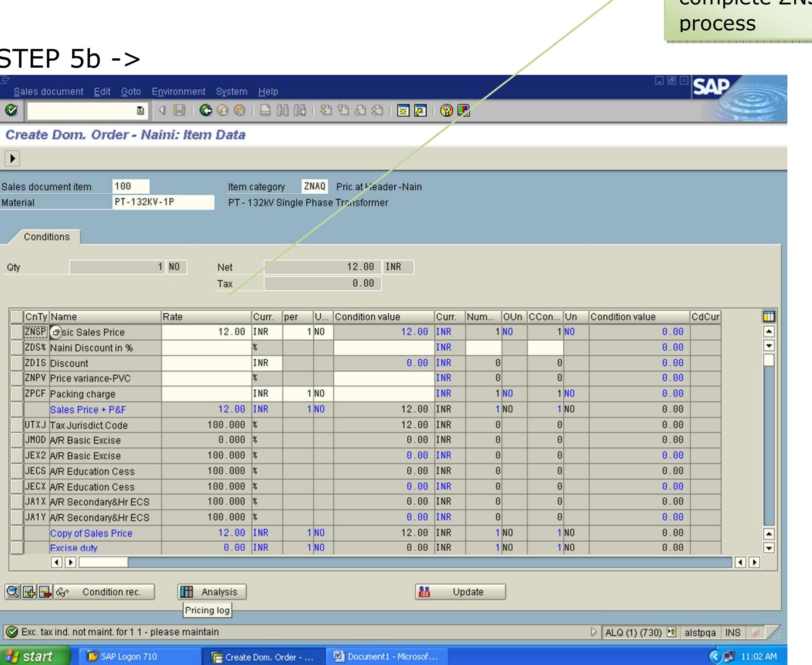Click the Create New Session icon
This screenshot has height=665, width=812.
point(403,111)
